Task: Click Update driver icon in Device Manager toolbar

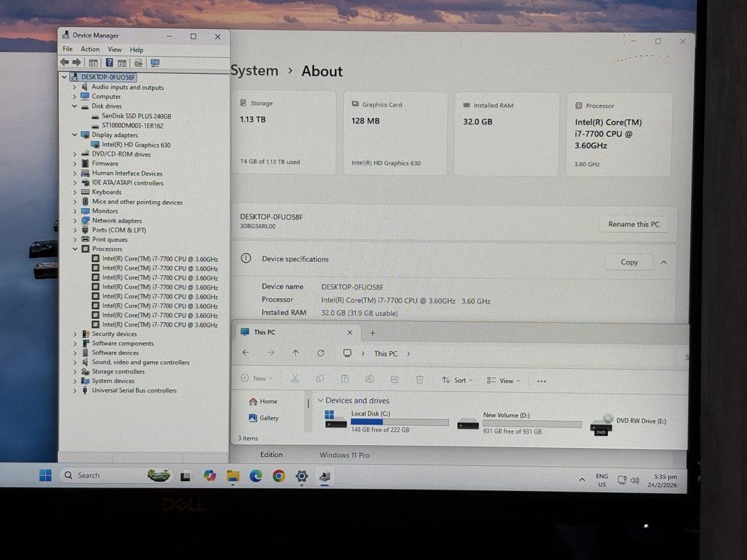Action: 138,63
